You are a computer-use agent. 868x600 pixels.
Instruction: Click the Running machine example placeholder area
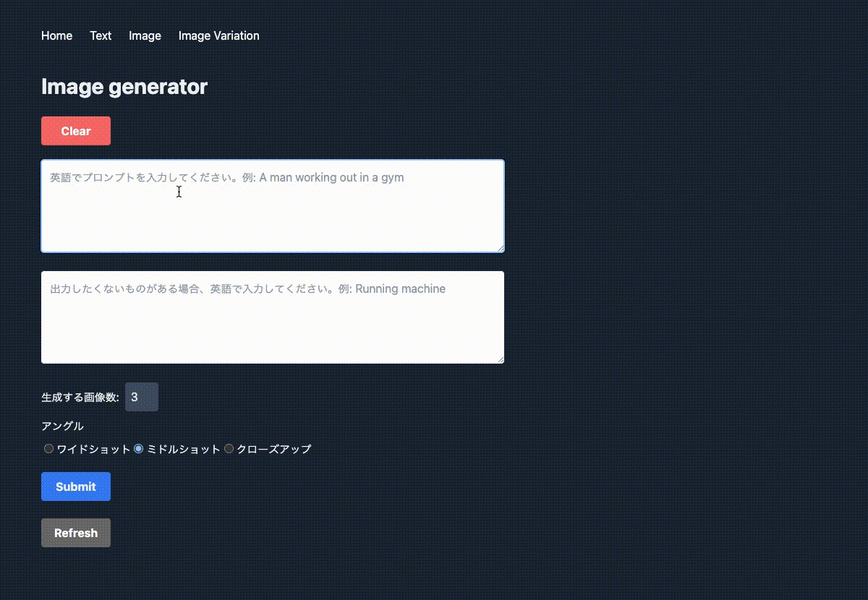(x=246, y=288)
